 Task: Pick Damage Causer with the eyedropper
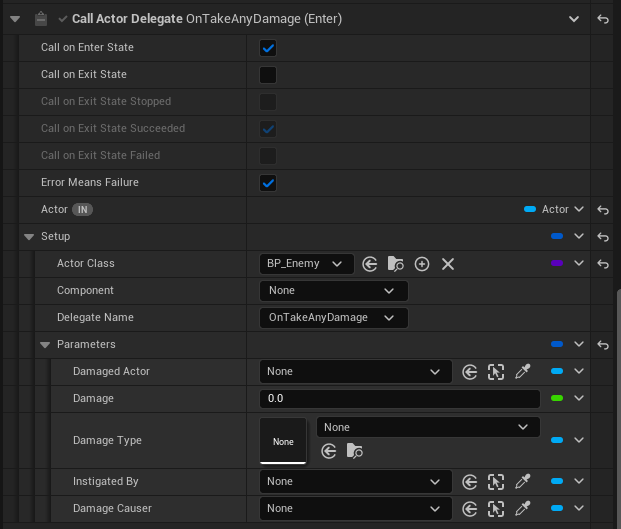pyautogui.click(x=522, y=508)
